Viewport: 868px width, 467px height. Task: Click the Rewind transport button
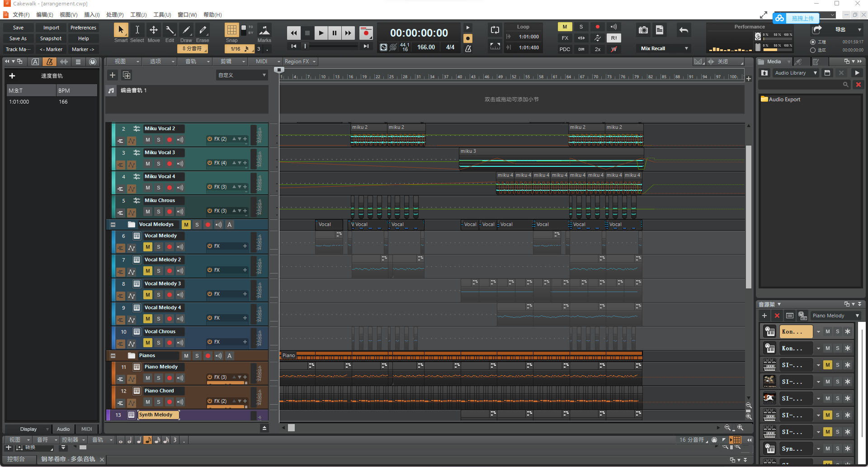294,33
